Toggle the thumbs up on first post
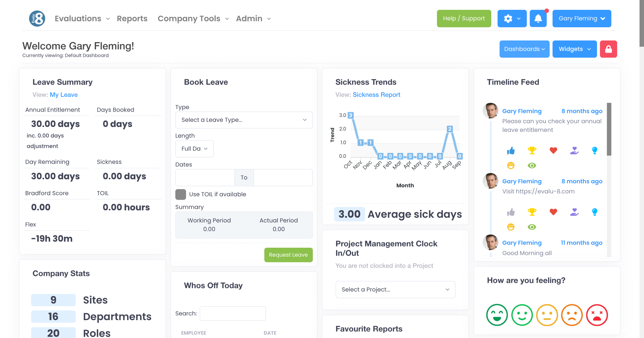 pyautogui.click(x=511, y=150)
